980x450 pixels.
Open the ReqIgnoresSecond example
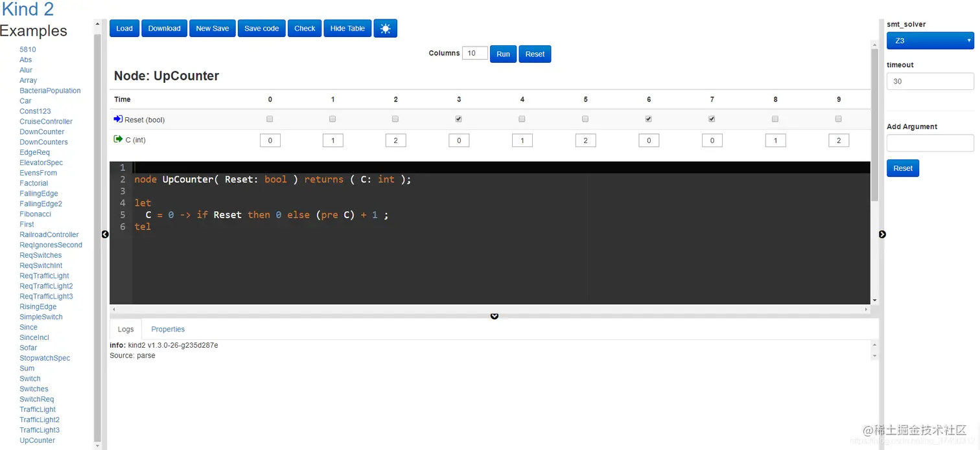click(x=51, y=245)
